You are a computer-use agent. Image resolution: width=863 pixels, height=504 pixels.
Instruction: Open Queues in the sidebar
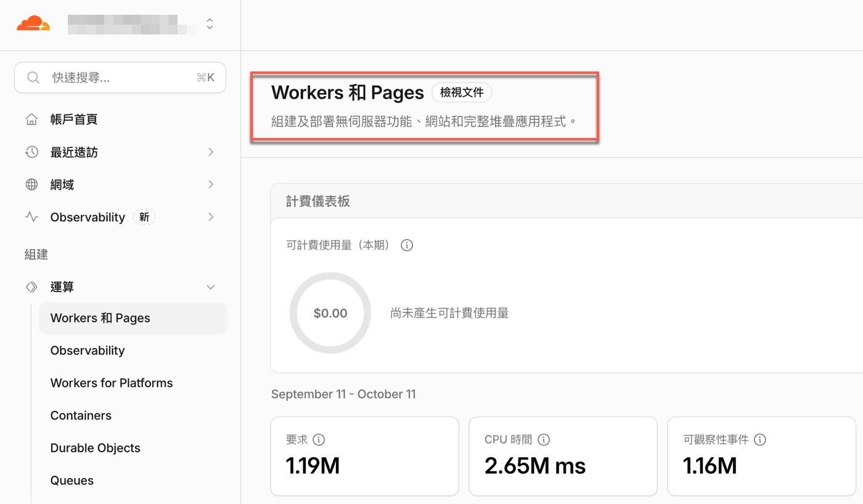pyautogui.click(x=72, y=481)
